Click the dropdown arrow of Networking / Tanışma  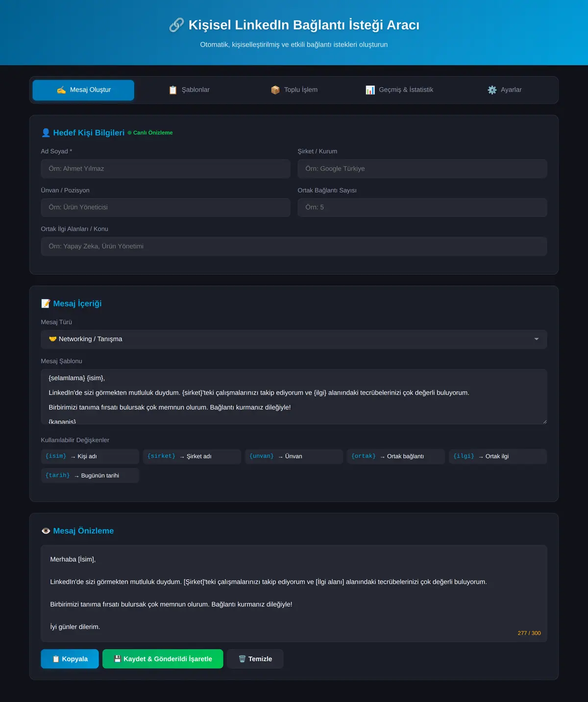click(x=537, y=339)
